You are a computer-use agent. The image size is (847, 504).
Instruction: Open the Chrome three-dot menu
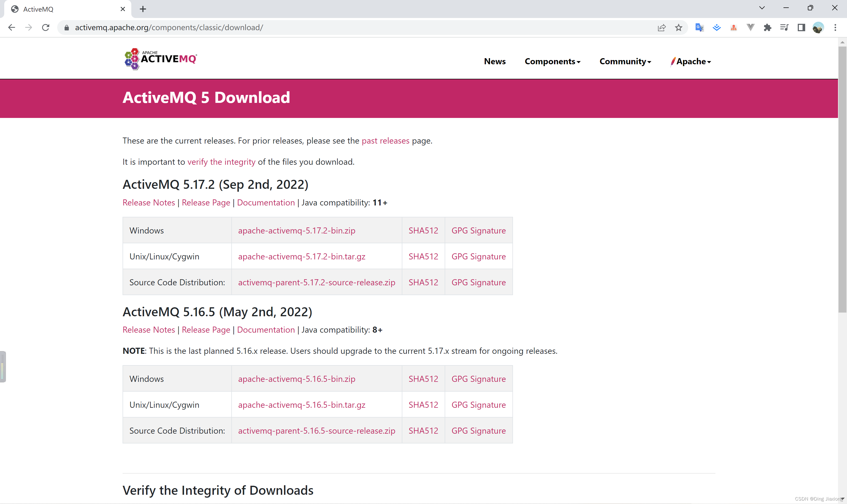(835, 28)
